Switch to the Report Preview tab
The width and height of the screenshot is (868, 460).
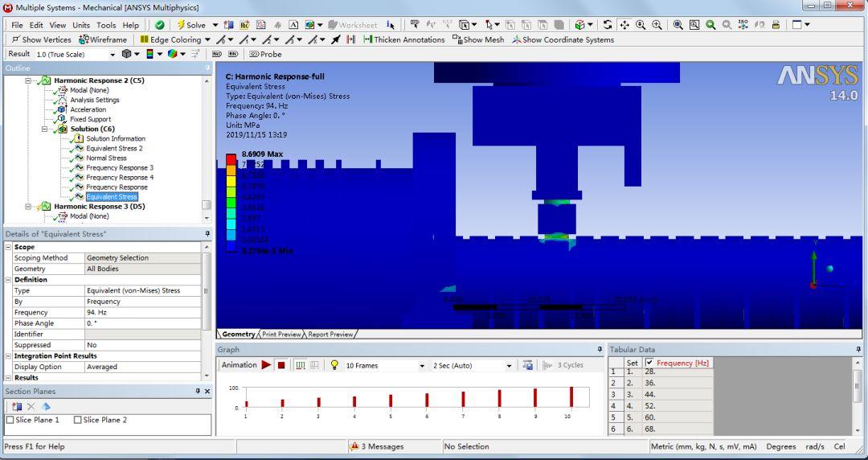330,335
